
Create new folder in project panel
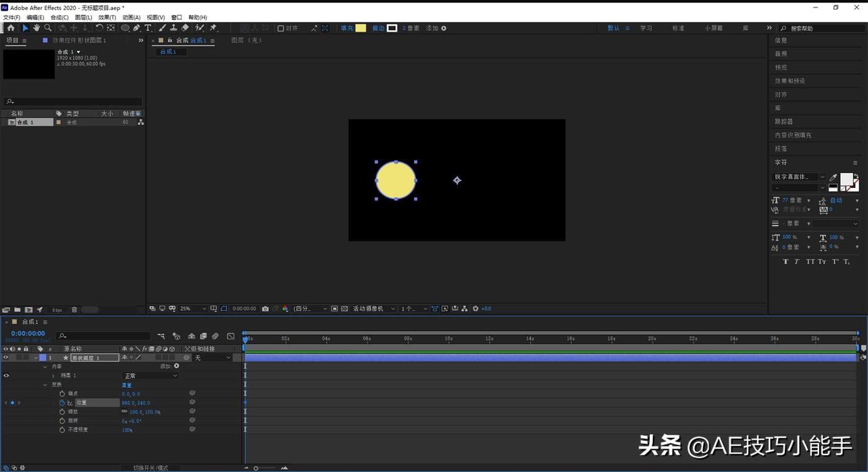click(x=17, y=309)
